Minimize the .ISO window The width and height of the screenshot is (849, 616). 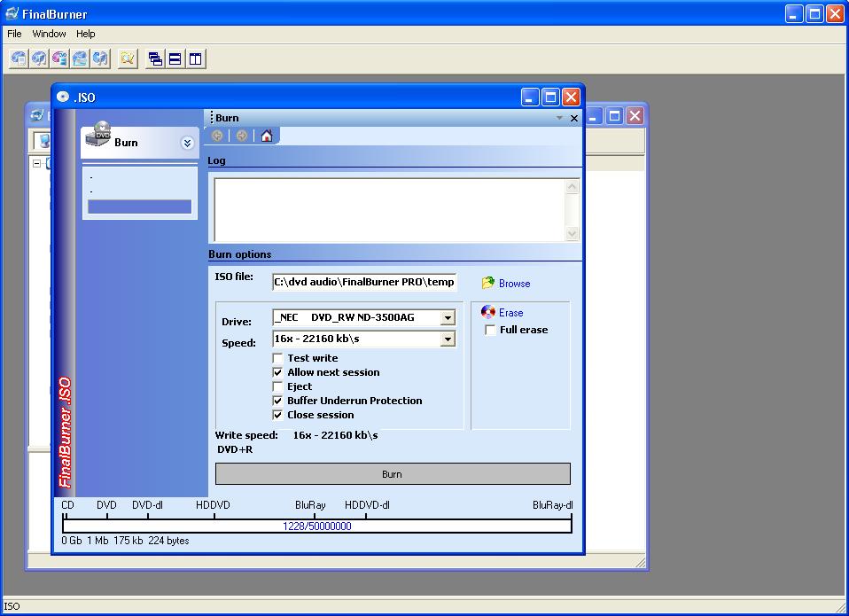[x=530, y=97]
